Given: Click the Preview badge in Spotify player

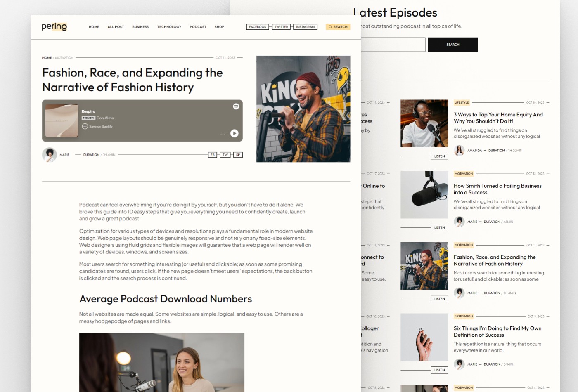Looking at the screenshot, I should coord(88,118).
